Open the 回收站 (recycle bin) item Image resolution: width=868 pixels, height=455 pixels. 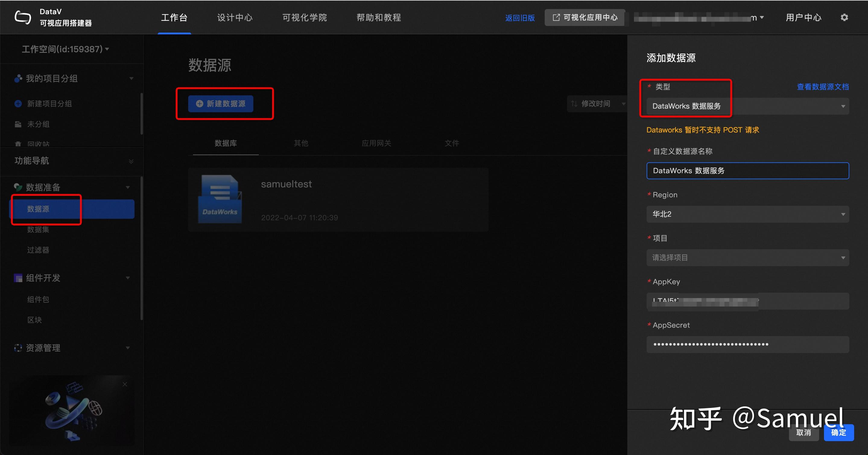[x=38, y=144]
